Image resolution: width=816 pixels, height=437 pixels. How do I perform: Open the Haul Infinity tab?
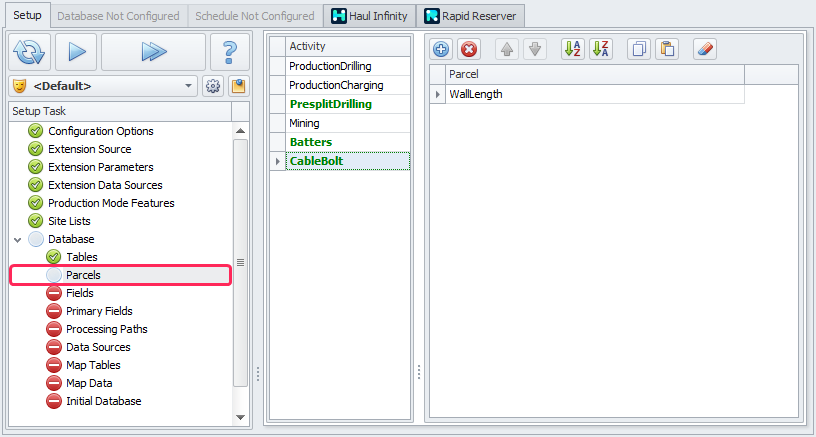(369, 16)
